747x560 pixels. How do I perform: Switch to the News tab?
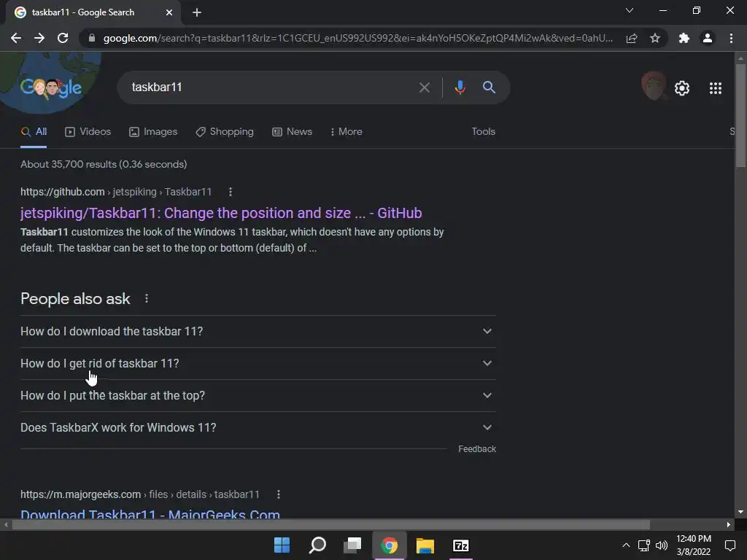click(292, 132)
